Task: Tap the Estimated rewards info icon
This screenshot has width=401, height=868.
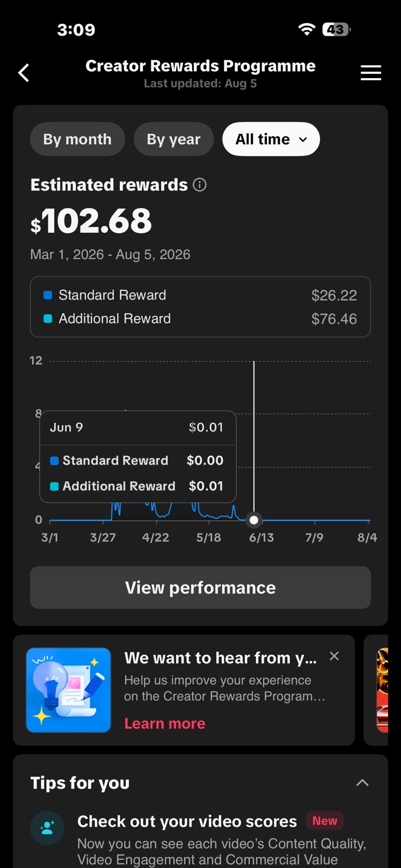Action: point(200,185)
